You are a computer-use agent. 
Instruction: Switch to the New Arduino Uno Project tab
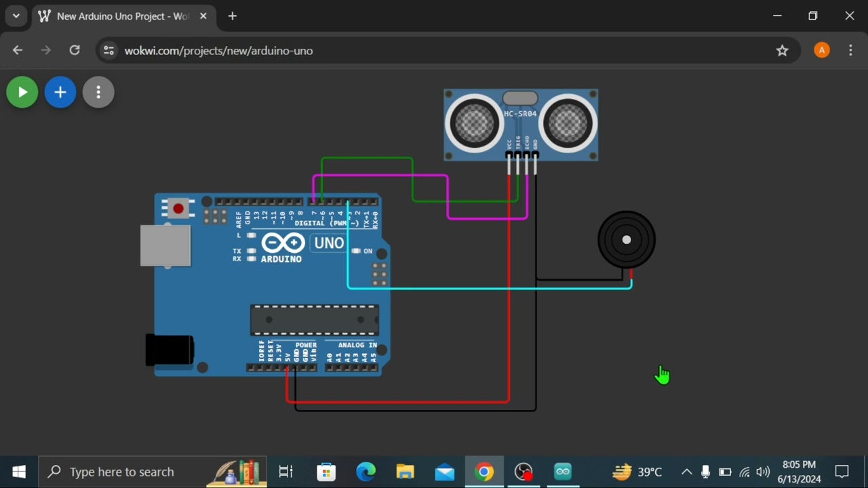tap(123, 16)
